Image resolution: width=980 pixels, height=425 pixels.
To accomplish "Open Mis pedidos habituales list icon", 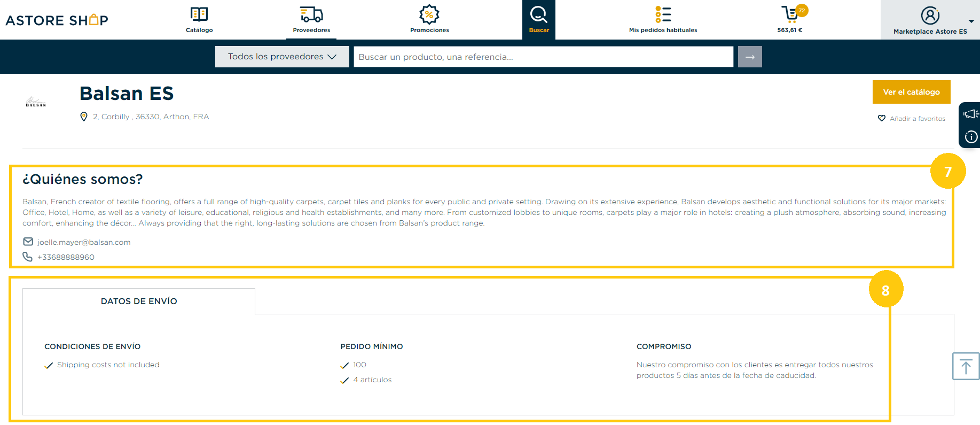I will click(663, 14).
